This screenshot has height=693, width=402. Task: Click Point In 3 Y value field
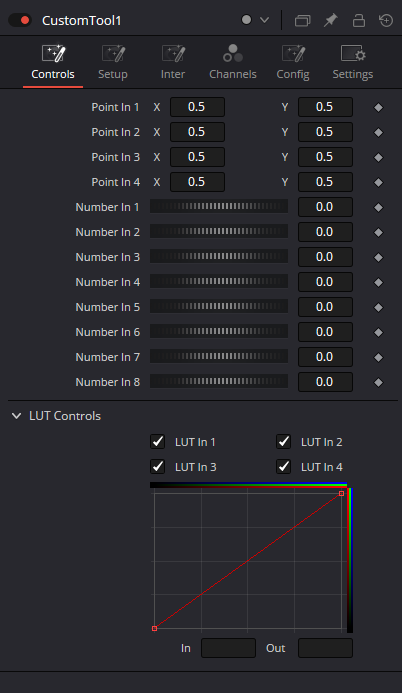pyautogui.click(x=326, y=157)
